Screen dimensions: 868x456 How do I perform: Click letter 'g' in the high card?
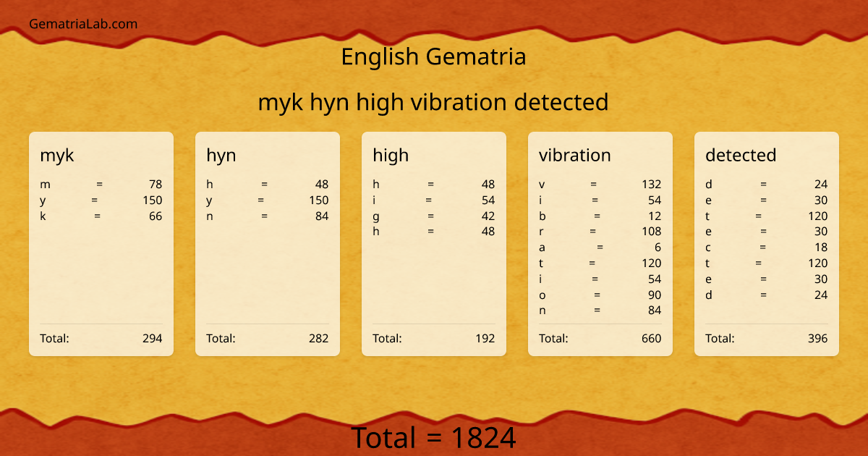point(376,217)
